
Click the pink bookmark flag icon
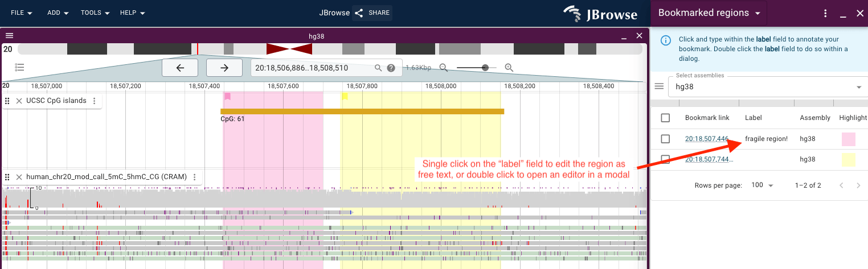point(227,97)
